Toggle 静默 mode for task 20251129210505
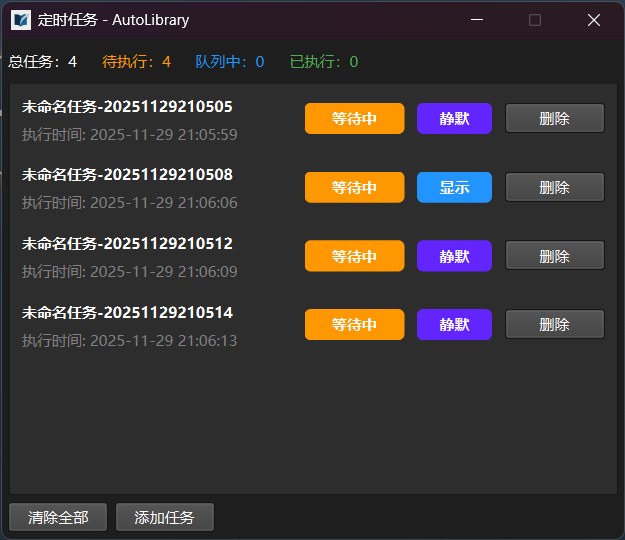The width and height of the screenshot is (625, 540). tap(454, 118)
